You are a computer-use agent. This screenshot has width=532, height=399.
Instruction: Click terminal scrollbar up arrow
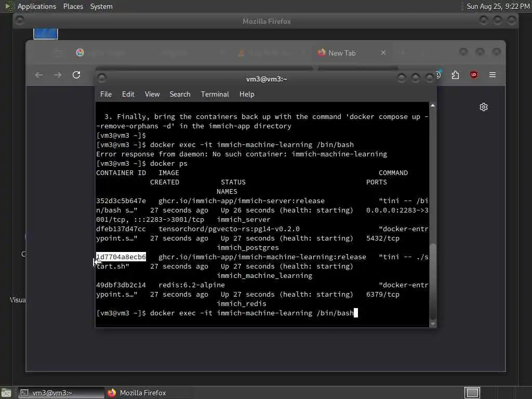click(x=433, y=105)
